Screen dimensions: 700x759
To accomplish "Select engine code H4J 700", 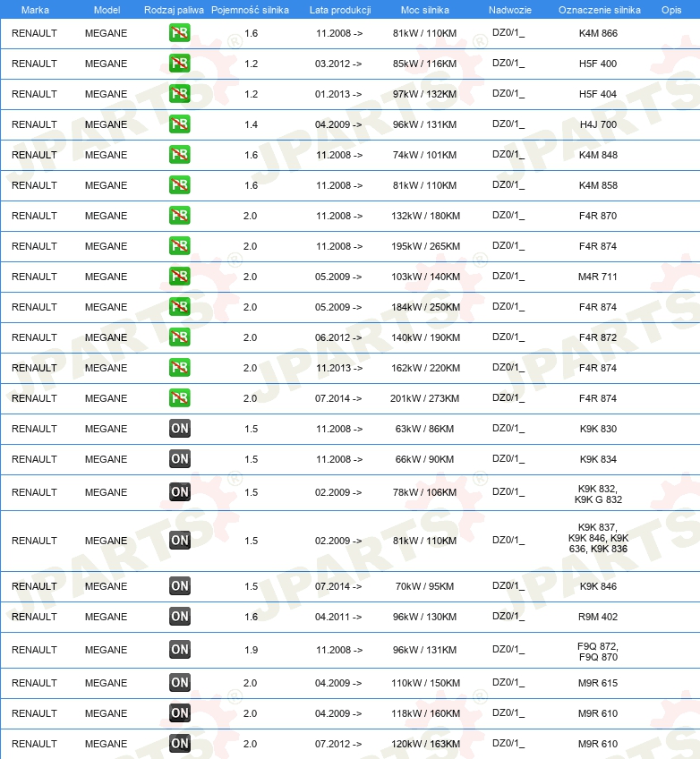I will pyautogui.click(x=598, y=124).
